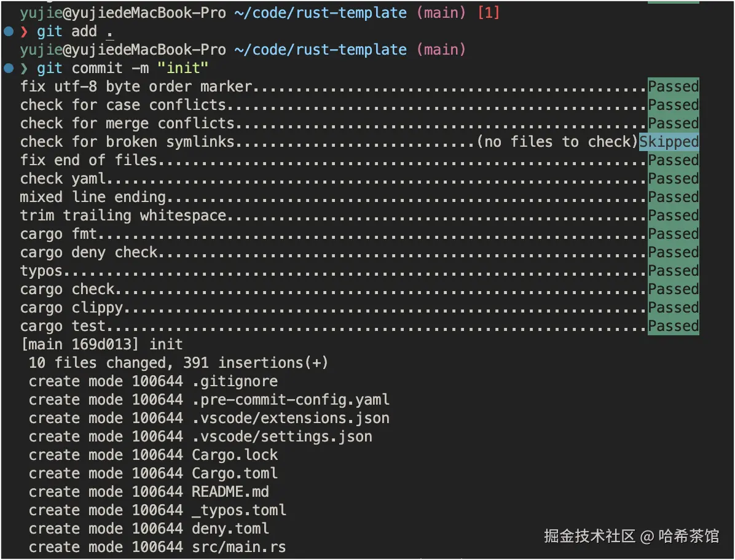Click the blue dot beside git add command
This screenshot has height=560, width=735.
(8, 31)
